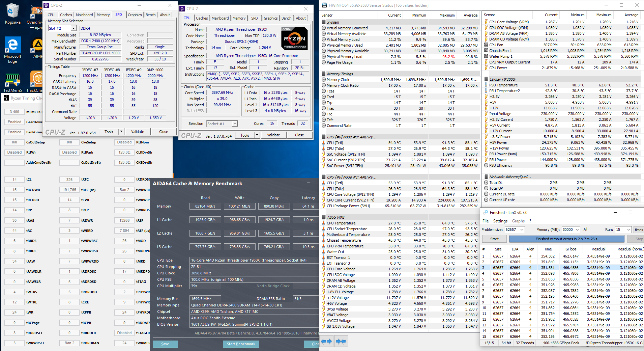Viewport: 644px width, 351px height.
Task: Click the Ryzen Threadripper logo in CPU-Z
Action: [x=294, y=38]
